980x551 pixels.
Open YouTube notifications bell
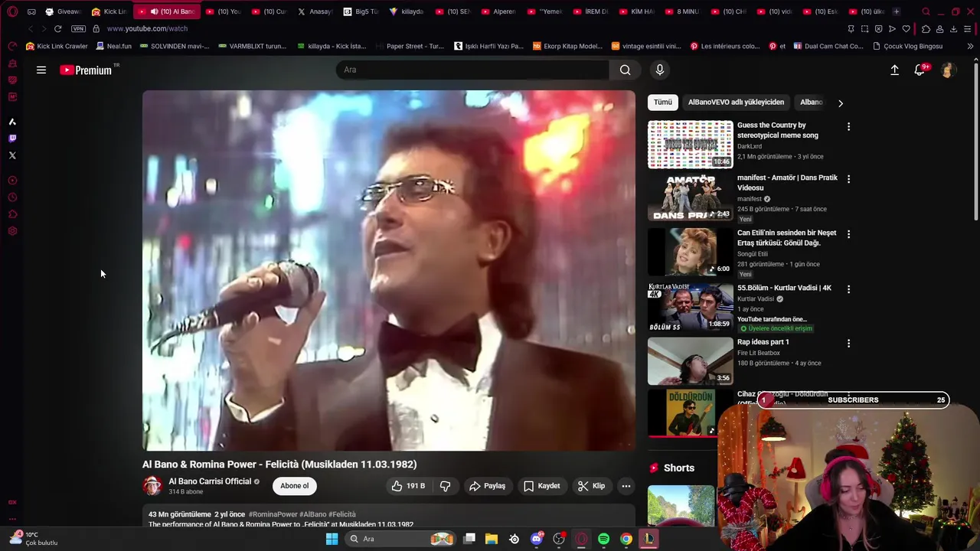pyautogui.click(x=920, y=70)
